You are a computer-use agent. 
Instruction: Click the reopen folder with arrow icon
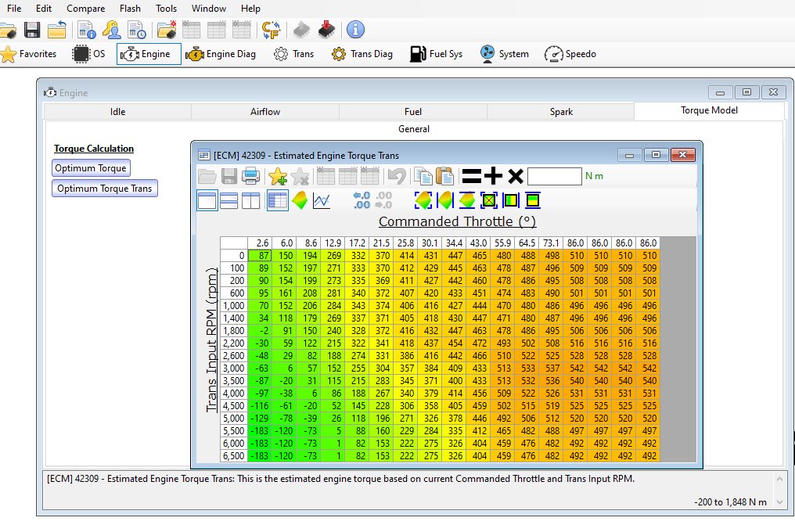point(57,30)
